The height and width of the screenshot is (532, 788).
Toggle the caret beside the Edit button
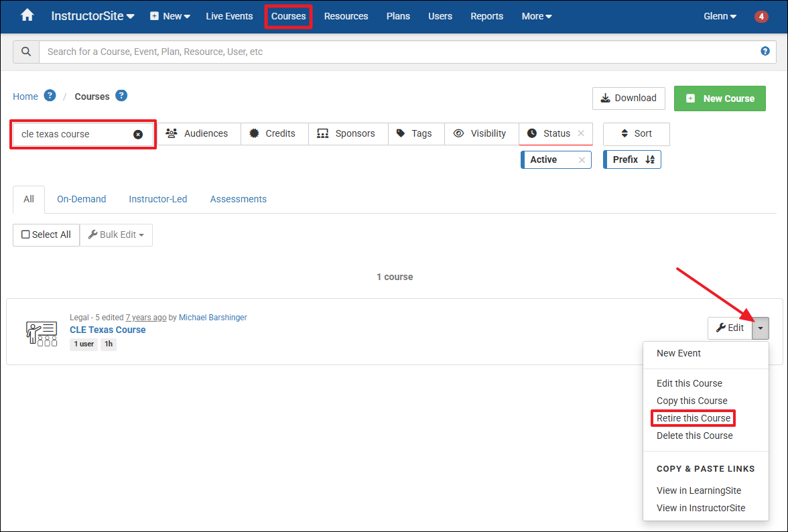click(761, 328)
